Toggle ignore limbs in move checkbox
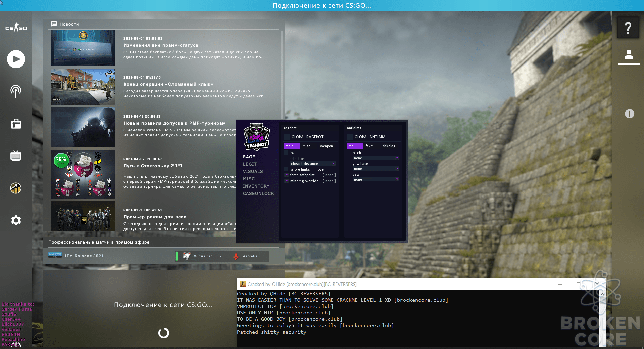 (x=286, y=169)
